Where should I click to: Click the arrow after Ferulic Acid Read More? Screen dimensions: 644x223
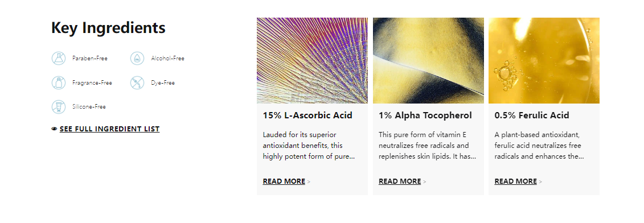coord(540,181)
